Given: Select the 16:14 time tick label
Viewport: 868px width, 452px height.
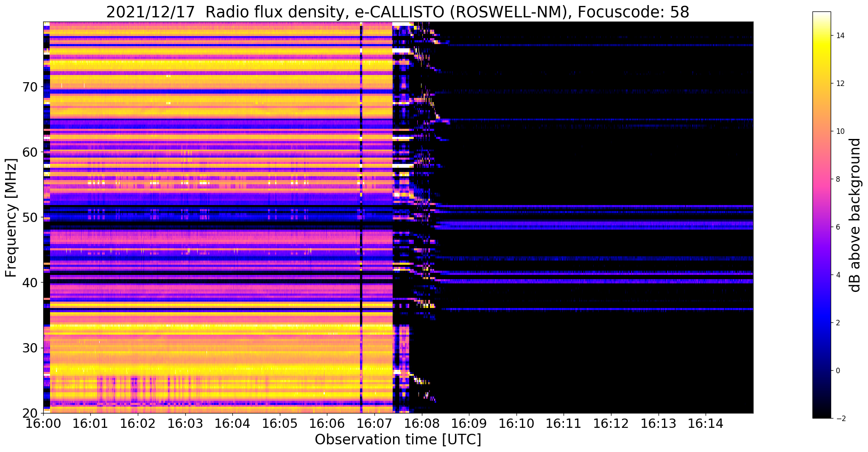Looking at the screenshot, I should 706,424.
